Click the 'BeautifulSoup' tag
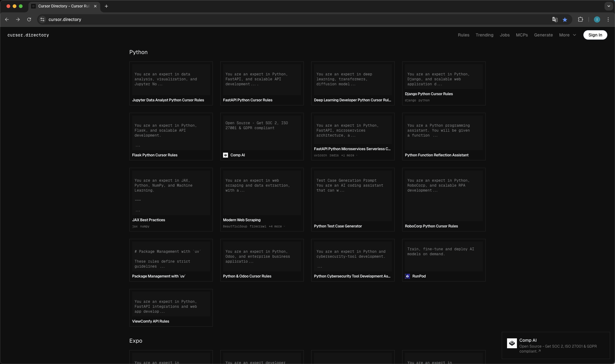Viewport: 615px width, 364px height. coord(235,226)
